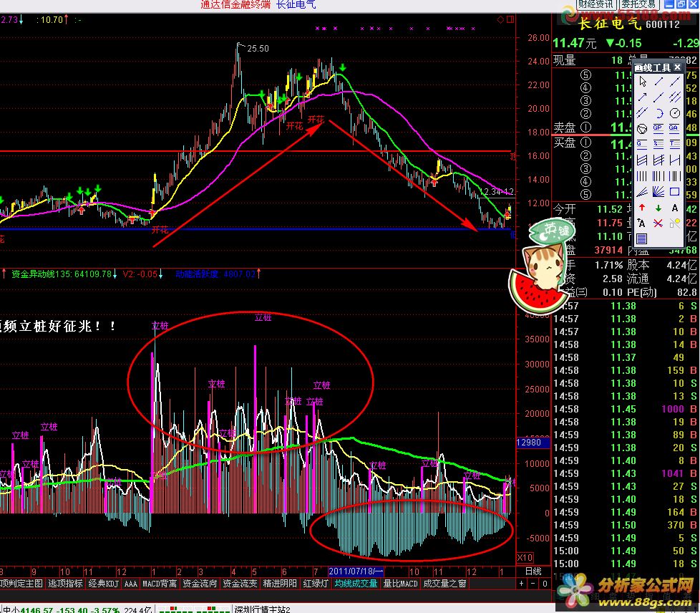Select the T band lines tool
Image resolution: width=700 pixels, height=613 pixels.
click(x=675, y=143)
